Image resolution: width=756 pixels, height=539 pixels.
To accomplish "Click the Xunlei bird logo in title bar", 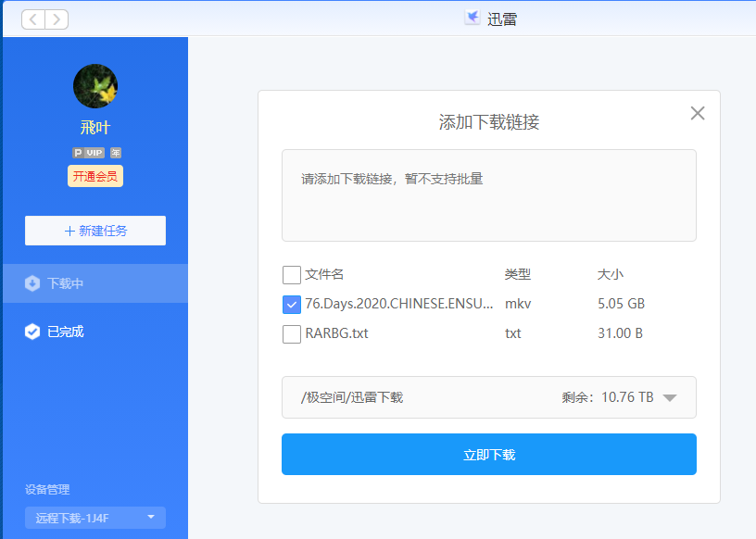I will tap(472, 18).
